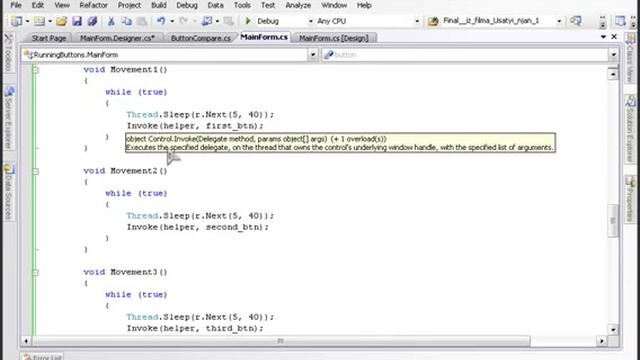This screenshot has height=360, width=640.
Task: Collapse the Movement1 method outline
Action: [x=36, y=70]
